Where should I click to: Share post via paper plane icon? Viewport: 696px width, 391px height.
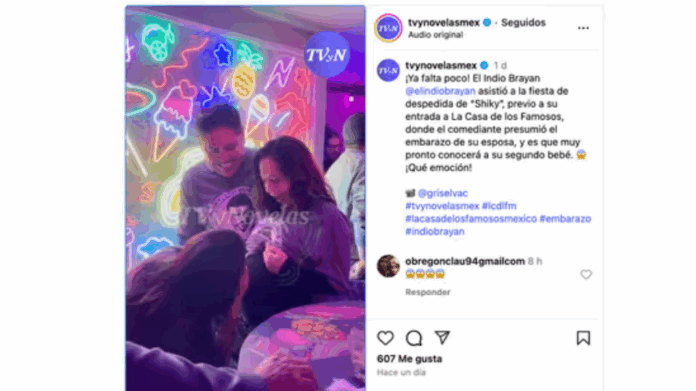442,338
